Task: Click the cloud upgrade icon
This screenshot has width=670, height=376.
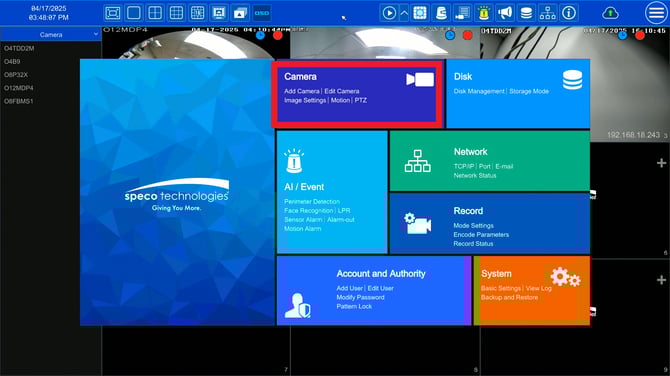Action: 610,13
